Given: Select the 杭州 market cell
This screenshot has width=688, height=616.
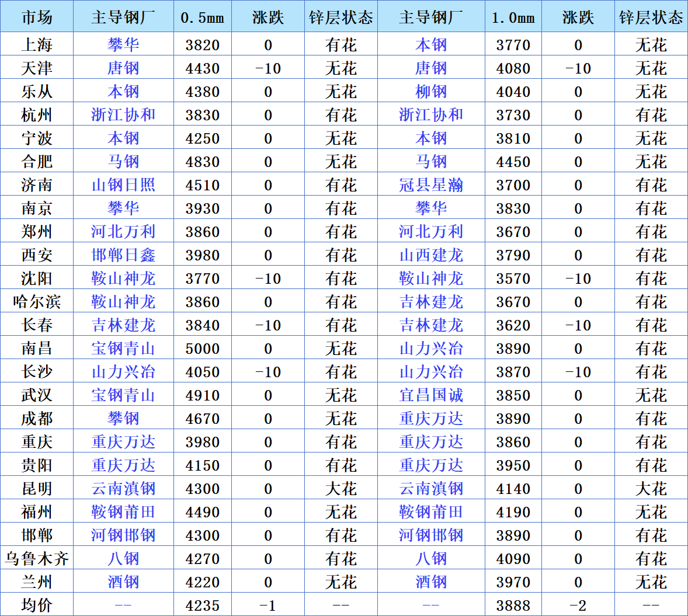Looking at the screenshot, I should tap(37, 115).
